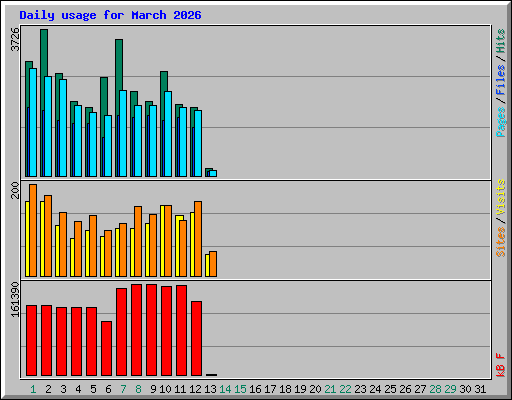Select day 16 label on the x-axis

(255, 389)
